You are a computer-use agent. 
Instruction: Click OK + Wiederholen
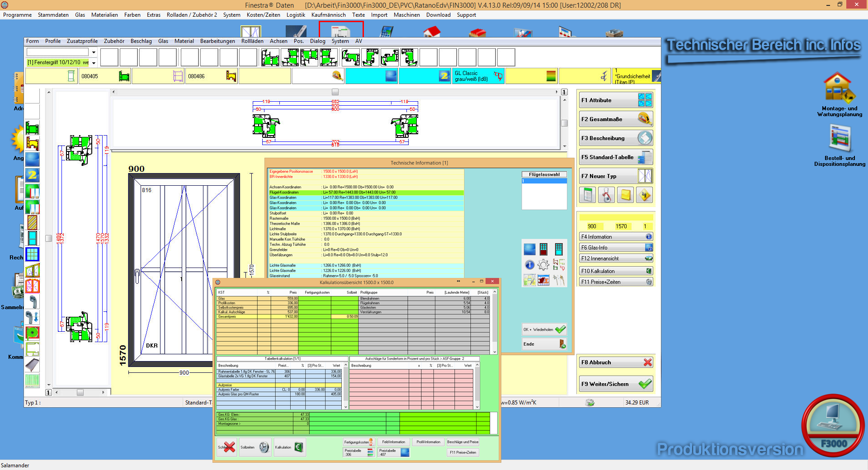[544, 329]
